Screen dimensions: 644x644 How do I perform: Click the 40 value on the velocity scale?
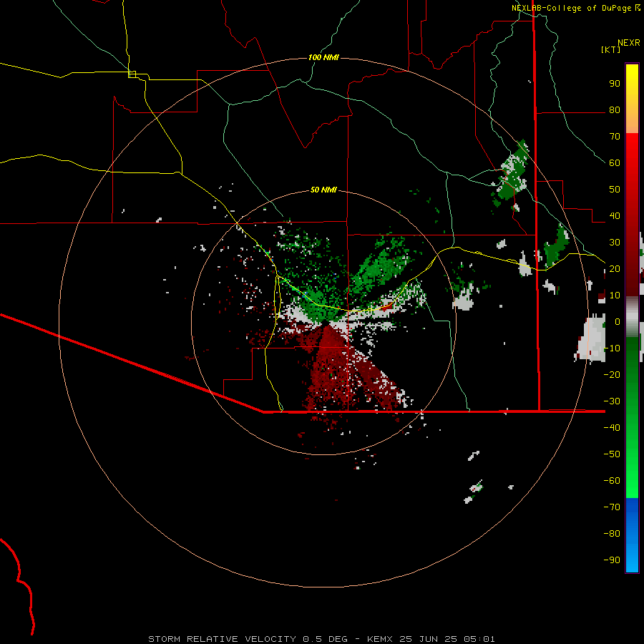pos(615,215)
